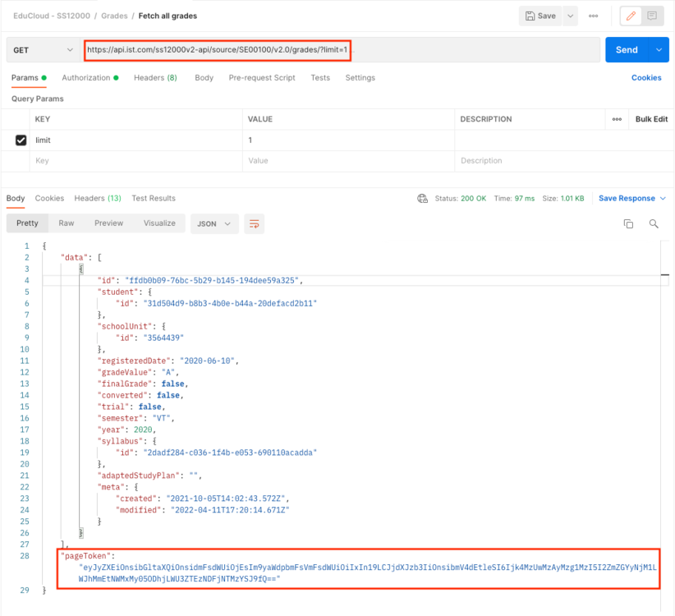This screenshot has height=616, width=675.
Task: Copy the response body
Action: click(629, 223)
